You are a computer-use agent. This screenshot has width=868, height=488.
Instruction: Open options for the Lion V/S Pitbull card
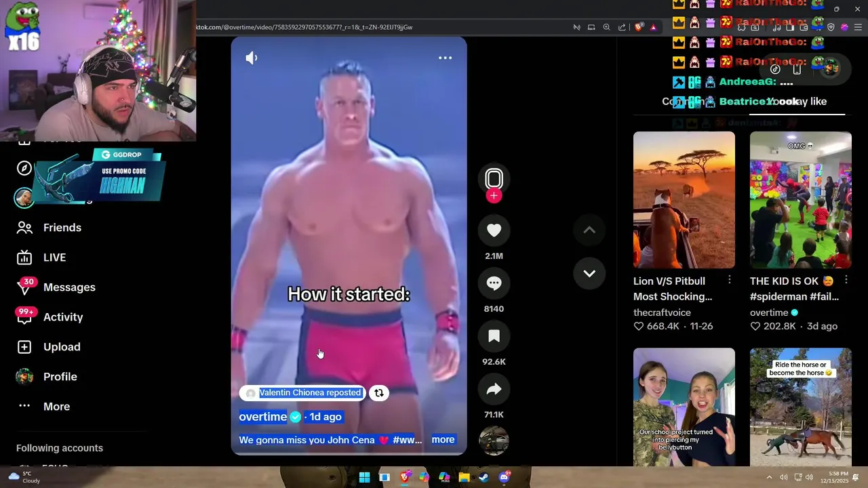tap(730, 280)
